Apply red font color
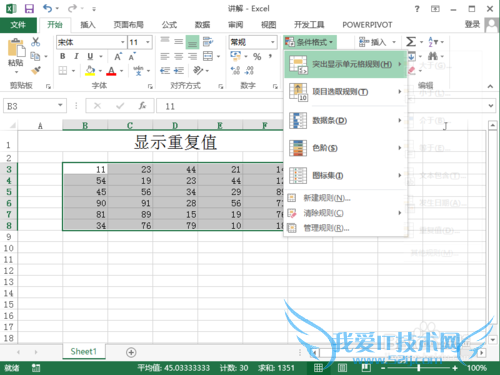 tap(111, 71)
